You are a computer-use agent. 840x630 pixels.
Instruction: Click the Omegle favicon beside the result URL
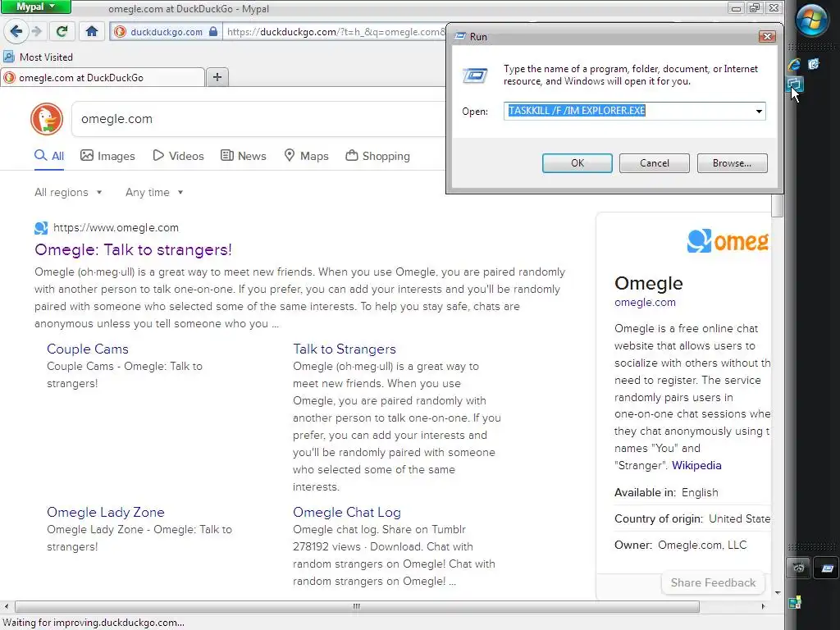41,228
